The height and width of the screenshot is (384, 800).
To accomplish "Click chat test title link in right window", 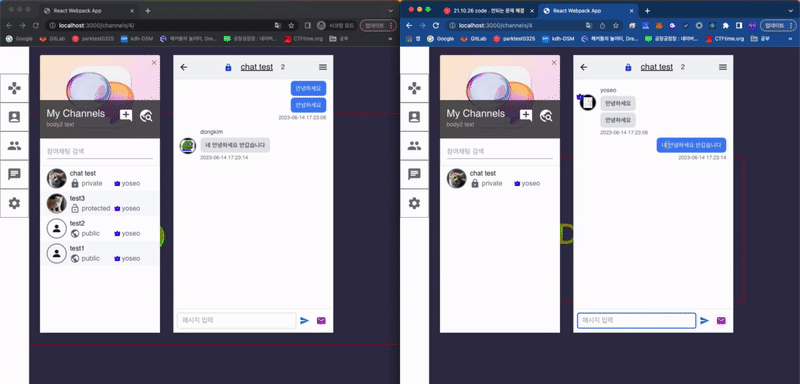I will coord(657,67).
